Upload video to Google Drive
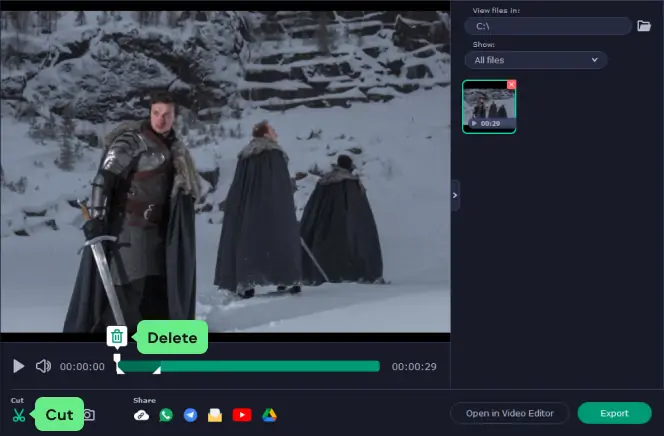This screenshot has width=664, height=436. click(x=269, y=415)
